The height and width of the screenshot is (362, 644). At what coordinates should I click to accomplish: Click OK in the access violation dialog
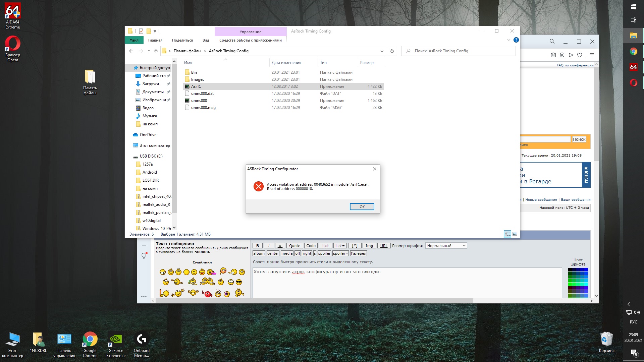click(362, 207)
